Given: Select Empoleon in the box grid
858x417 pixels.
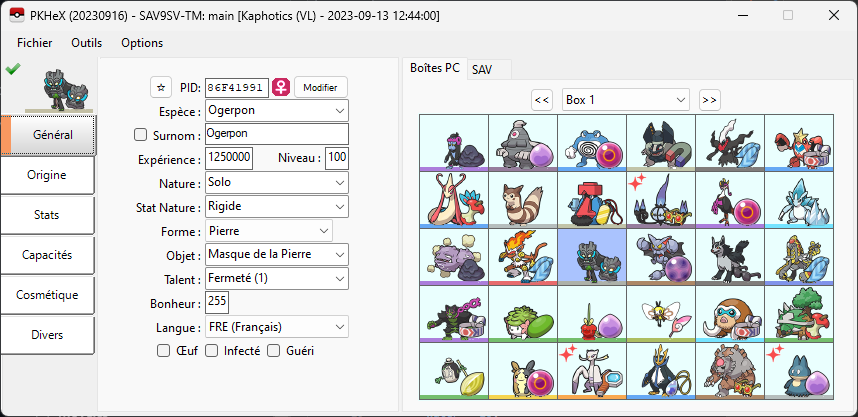Looking at the screenshot, I should pyautogui.click(x=661, y=370).
